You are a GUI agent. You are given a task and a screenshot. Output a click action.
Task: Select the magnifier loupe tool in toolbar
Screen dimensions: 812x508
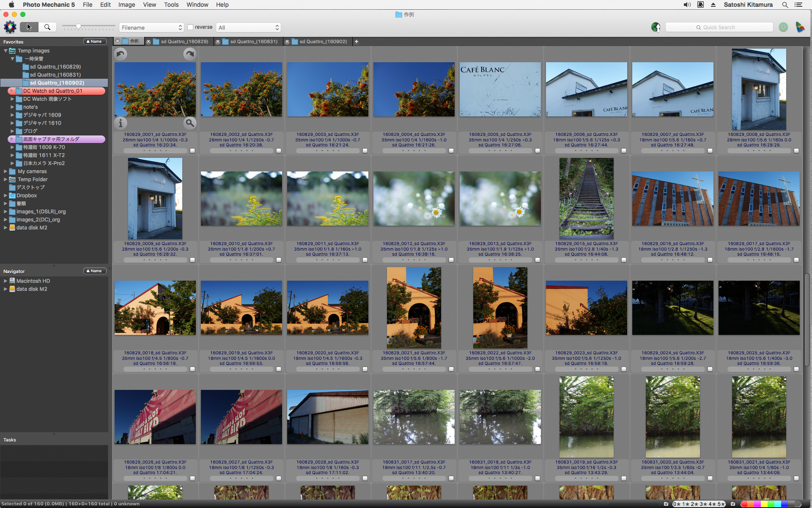(x=47, y=27)
